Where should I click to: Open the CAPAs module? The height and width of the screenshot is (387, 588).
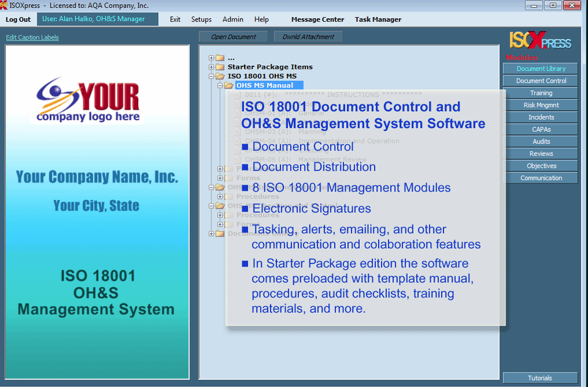540,129
